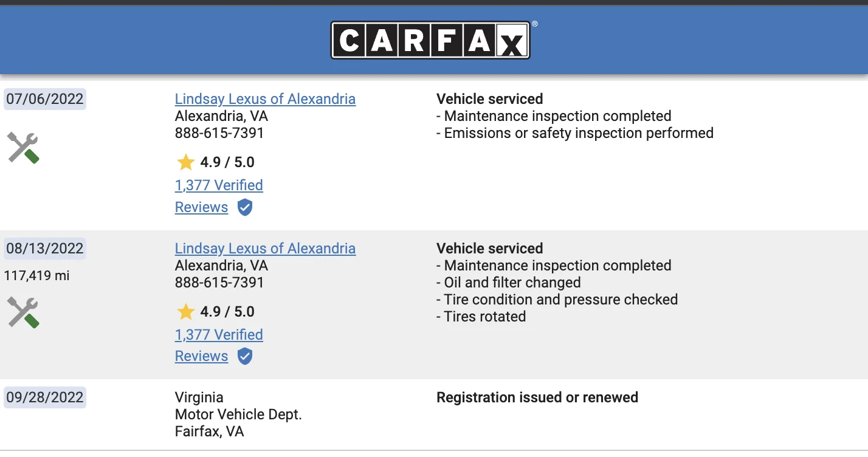Click the verified shield badge in second record
868x457 pixels.
coord(244,356)
